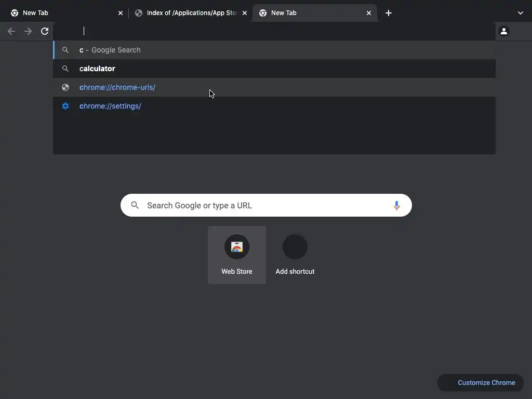Click the Chrome favicon on first tab
This screenshot has width=532, height=399.
click(14, 13)
